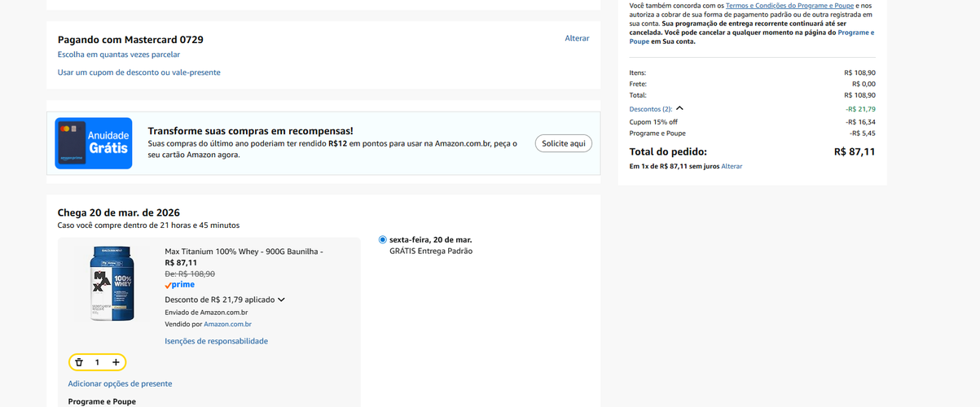Collapse the Descontos (2) breakdown

coord(679,108)
